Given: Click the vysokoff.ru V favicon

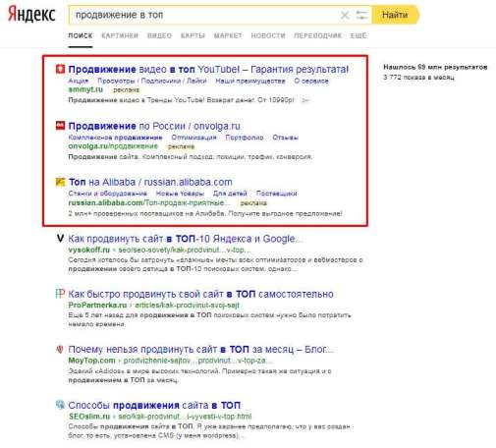Looking at the screenshot, I should tap(60, 239).
